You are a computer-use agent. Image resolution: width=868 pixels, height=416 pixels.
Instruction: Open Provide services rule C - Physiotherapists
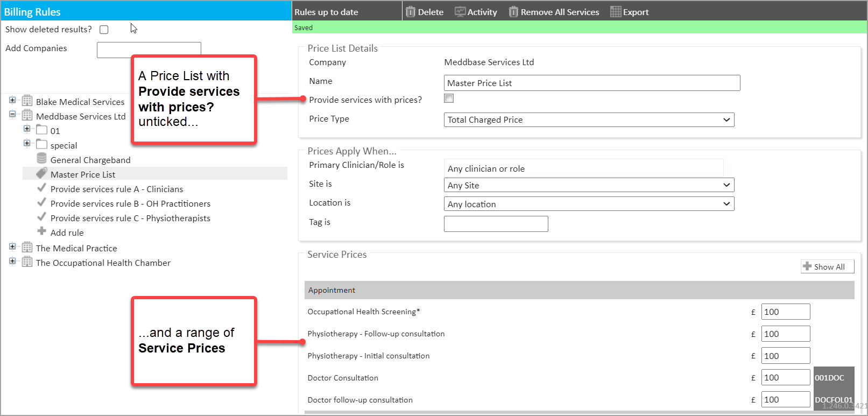pyautogui.click(x=130, y=218)
